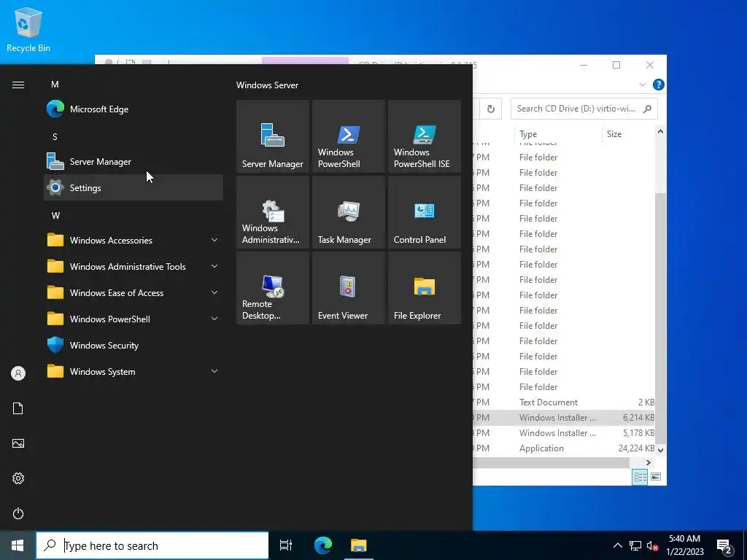Open the File Explorer tile
Screen dimensions: 747x560
tap(425, 288)
